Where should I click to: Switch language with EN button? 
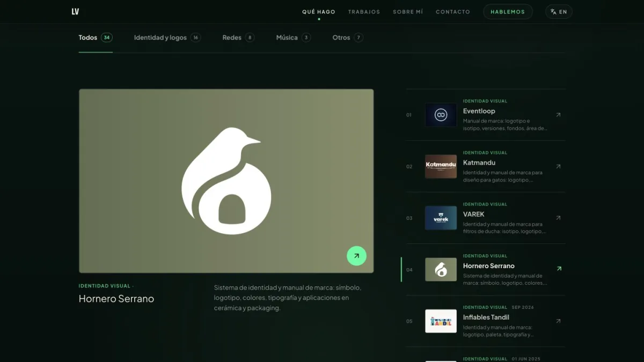click(559, 12)
